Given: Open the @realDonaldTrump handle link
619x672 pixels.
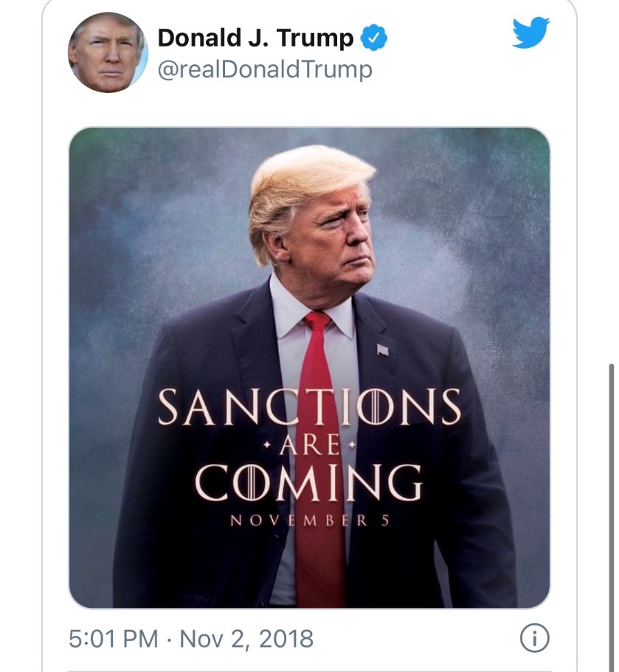Looking at the screenshot, I should coord(265,70).
